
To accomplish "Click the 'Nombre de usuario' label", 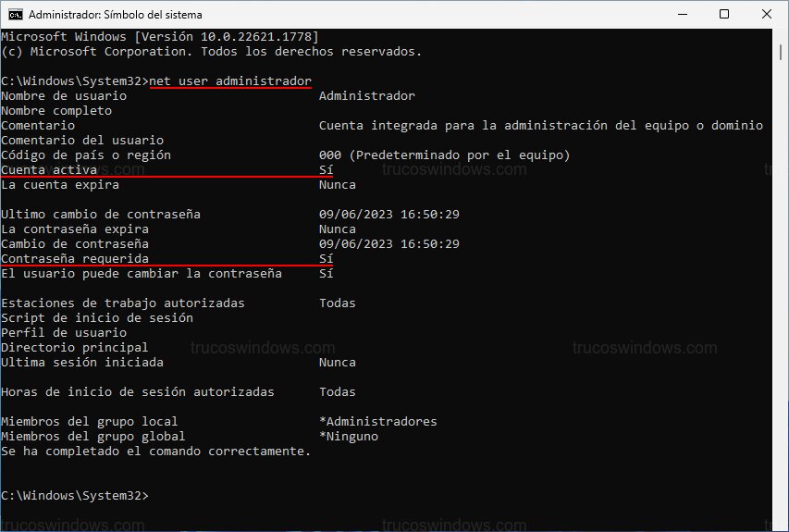I will (x=64, y=95).
